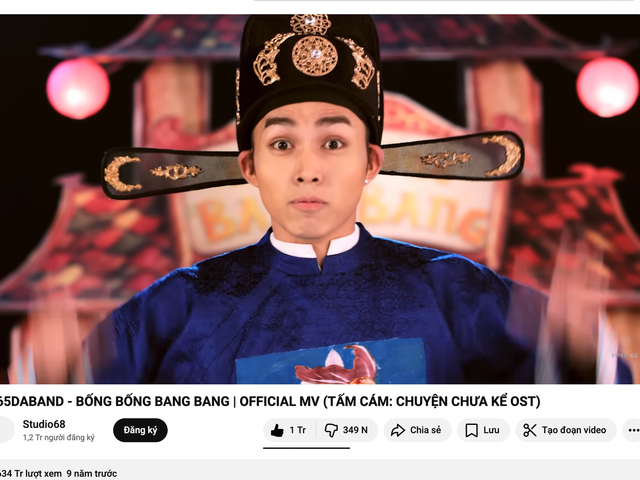Click the Tạo đoạn video text label
Image resolution: width=640 pixels, height=480 pixels.
574,430
